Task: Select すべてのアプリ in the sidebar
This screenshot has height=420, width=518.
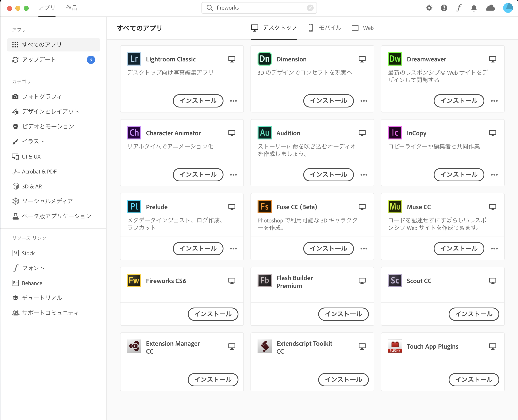Action: [53, 45]
